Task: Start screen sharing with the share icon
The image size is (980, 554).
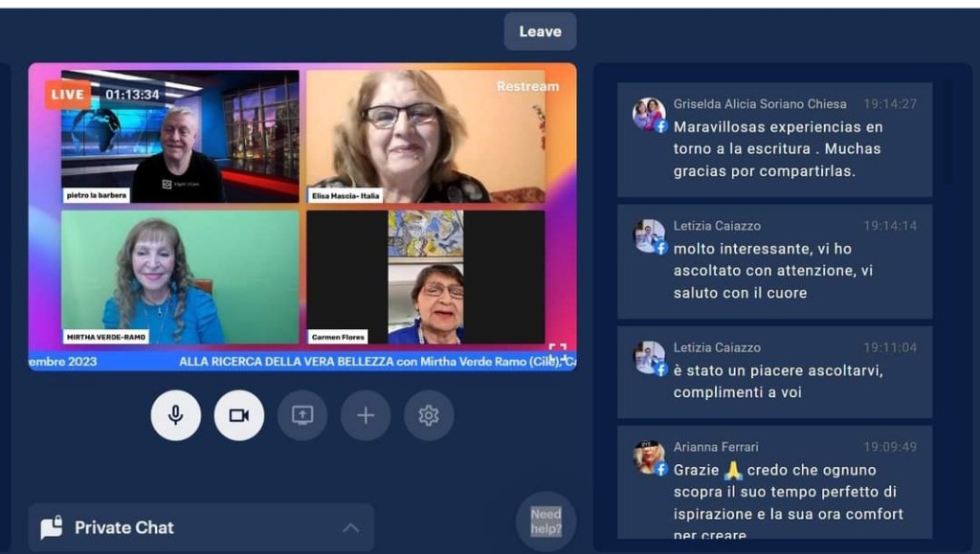Action: (302, 415)
